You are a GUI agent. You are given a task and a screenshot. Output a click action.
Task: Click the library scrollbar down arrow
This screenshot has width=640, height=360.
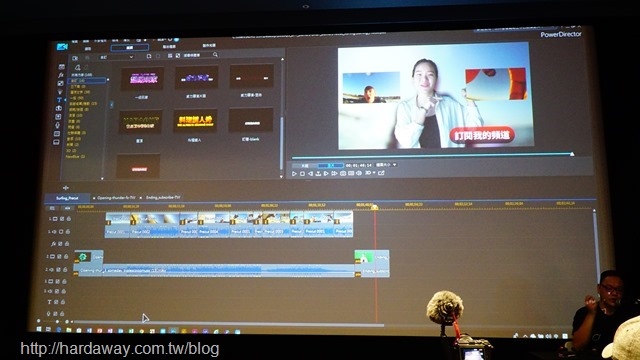point(281,176)
